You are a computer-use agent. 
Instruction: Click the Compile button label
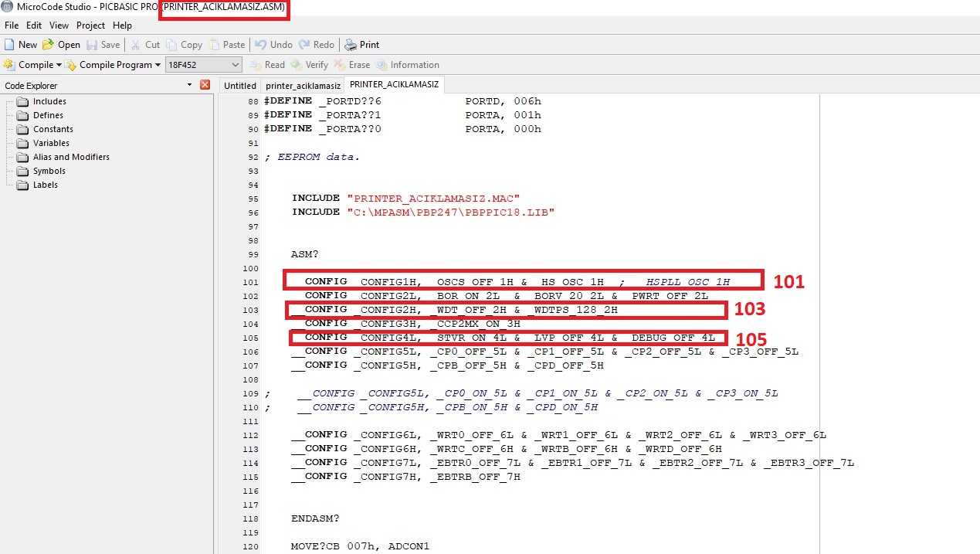[36, 65]
